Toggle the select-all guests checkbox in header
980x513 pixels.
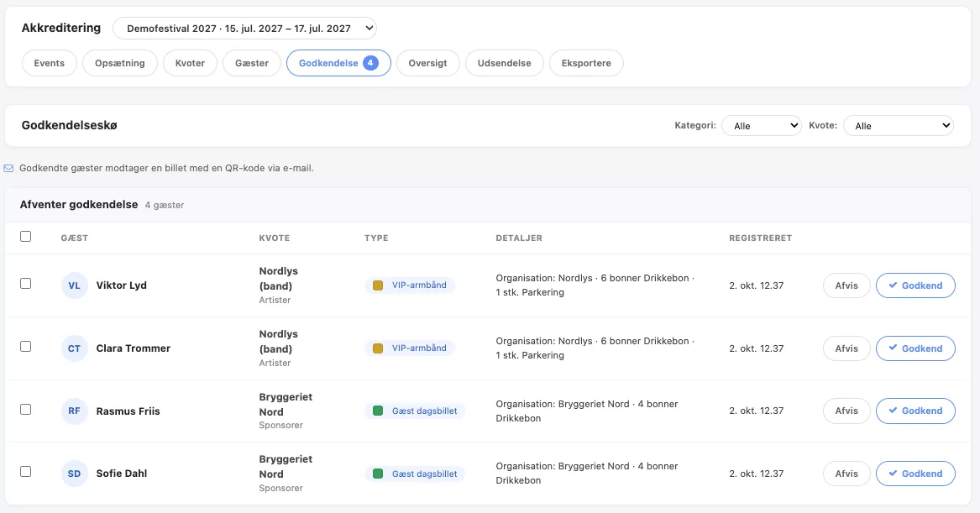click(26, 236)
